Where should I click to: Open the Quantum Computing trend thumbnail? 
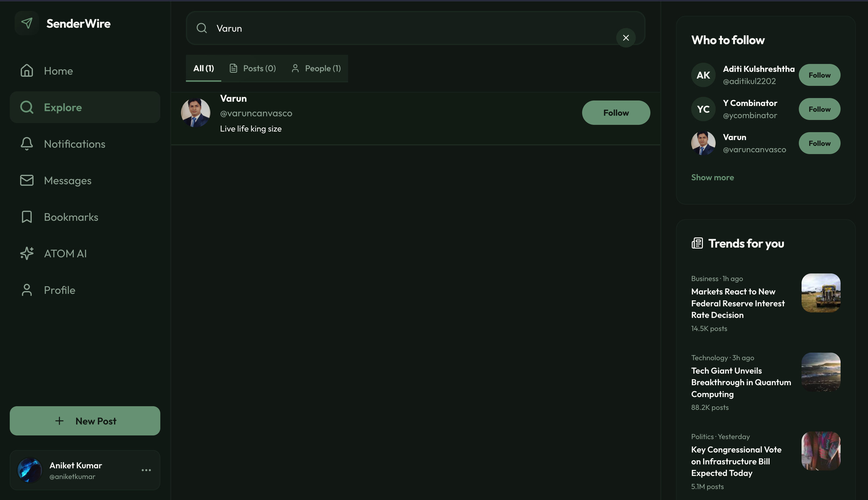point(820,372)
